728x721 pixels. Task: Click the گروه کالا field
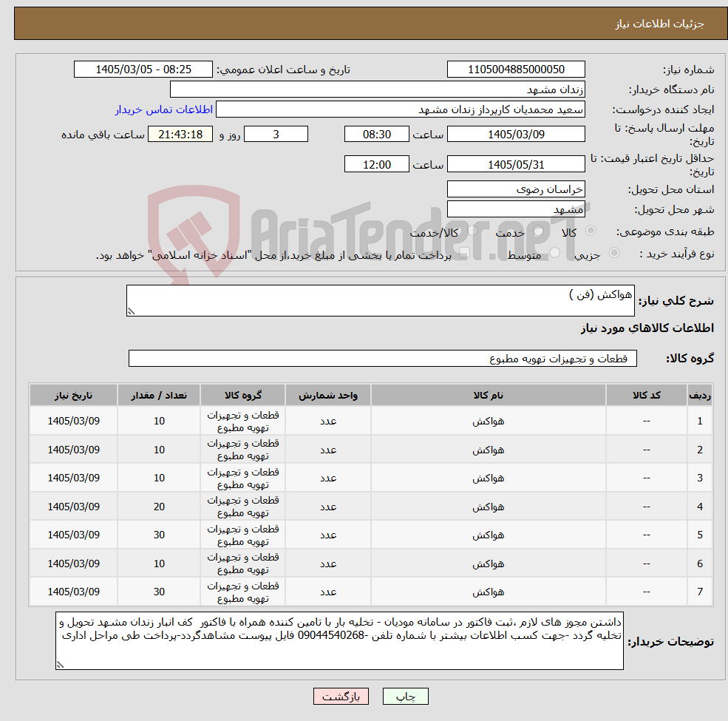click(x=383, y=359)
